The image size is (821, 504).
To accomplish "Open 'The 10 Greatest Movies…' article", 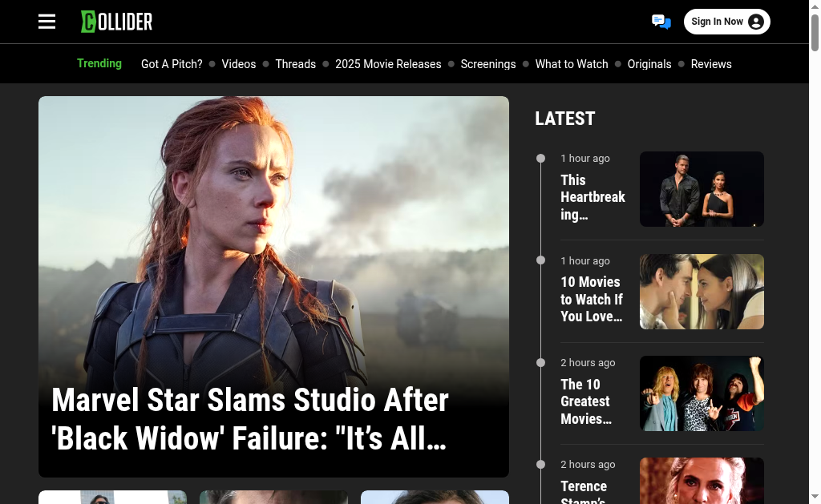I will tap(586, 401).
